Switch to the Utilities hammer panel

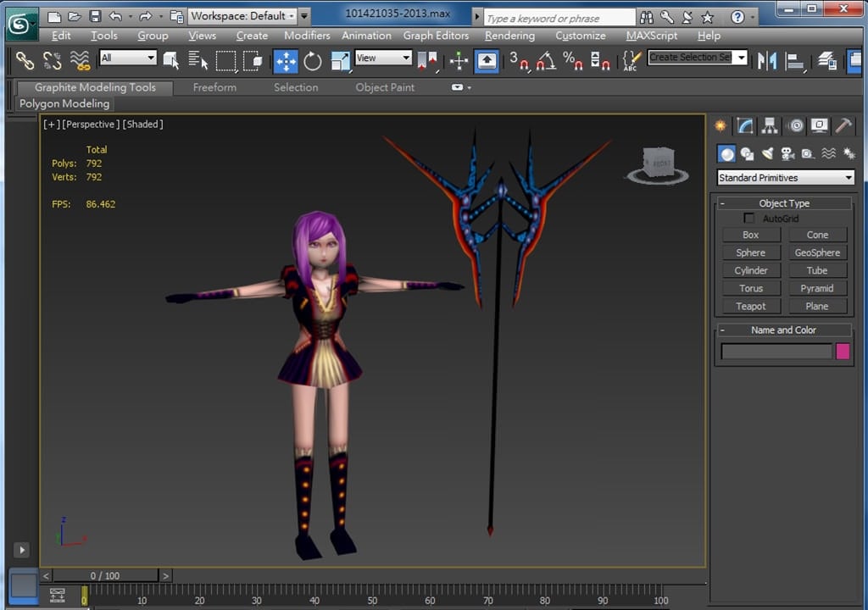pyautogui.click(x=843, y=126)
